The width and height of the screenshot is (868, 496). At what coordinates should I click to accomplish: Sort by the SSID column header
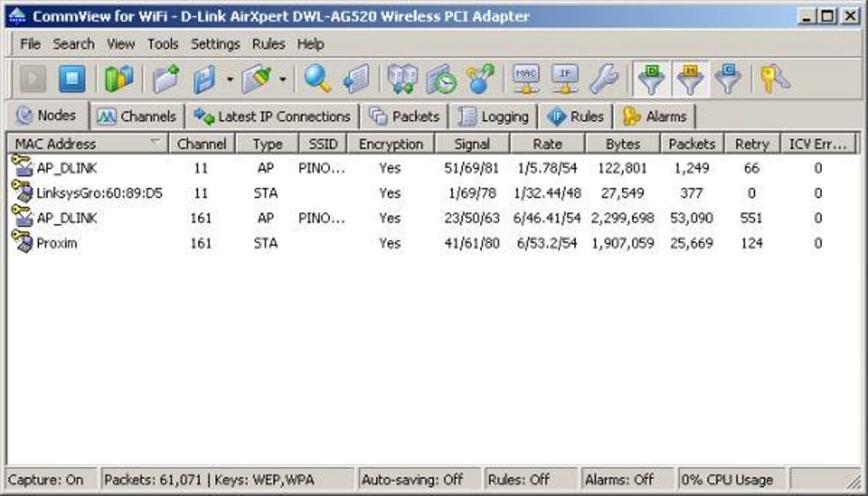[323, 144]
